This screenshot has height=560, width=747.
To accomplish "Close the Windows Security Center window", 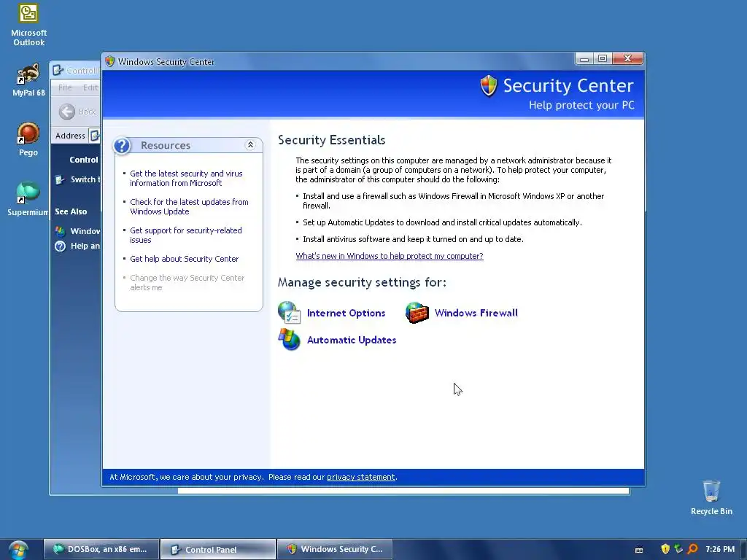I will (x=627, y=58).
